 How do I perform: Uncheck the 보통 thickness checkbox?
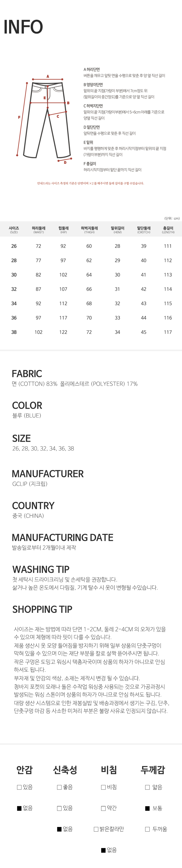coord(147,808)
